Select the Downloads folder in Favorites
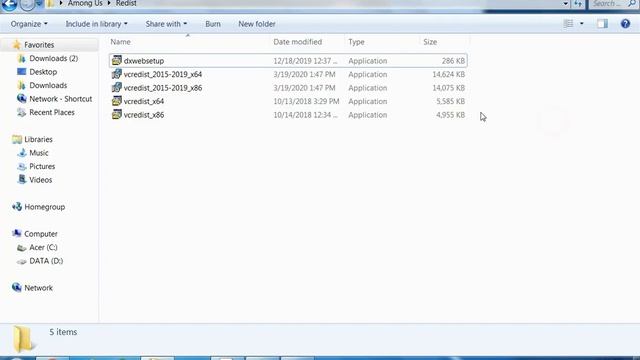Image resolution: width=640 pixels, height=360 pixels. tap(48, 85)
